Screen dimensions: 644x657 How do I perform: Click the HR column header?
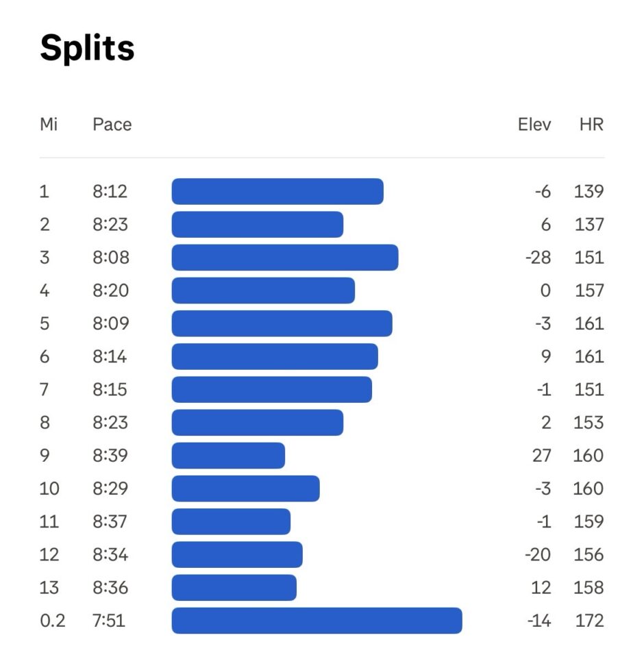coord(591,125)
